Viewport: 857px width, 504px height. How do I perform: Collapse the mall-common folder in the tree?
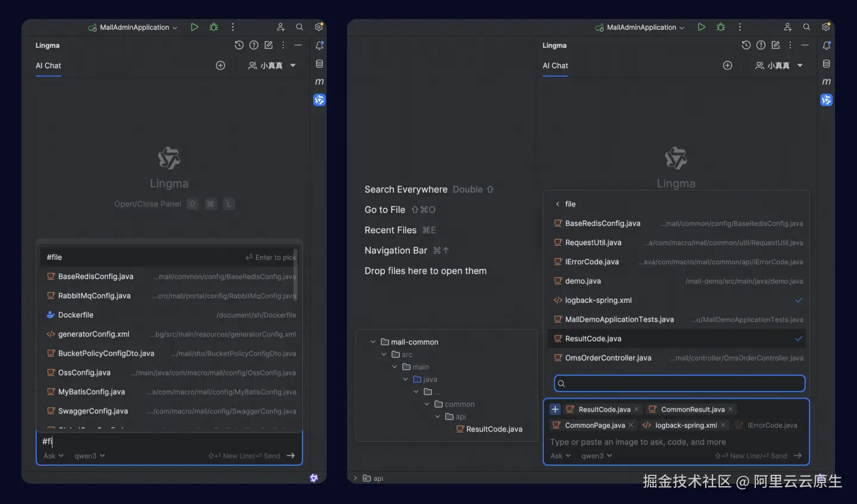point(373,342)
